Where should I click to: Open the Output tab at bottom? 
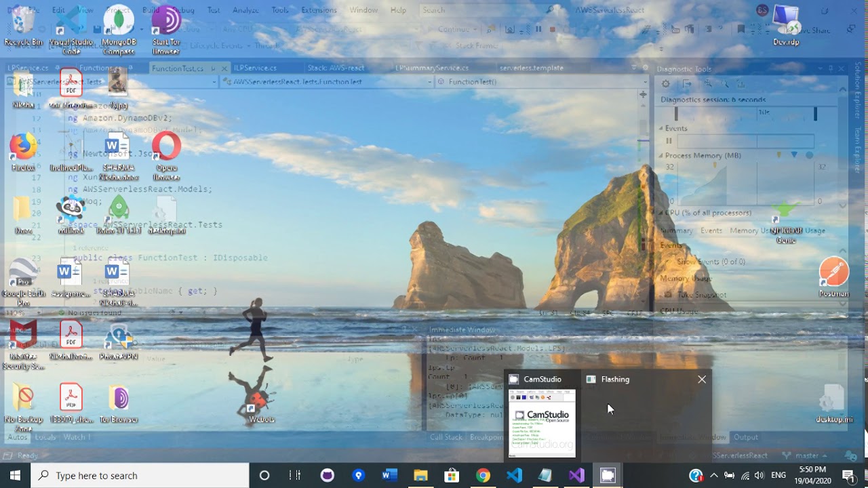pyautogui.click(x=745, y=437)
